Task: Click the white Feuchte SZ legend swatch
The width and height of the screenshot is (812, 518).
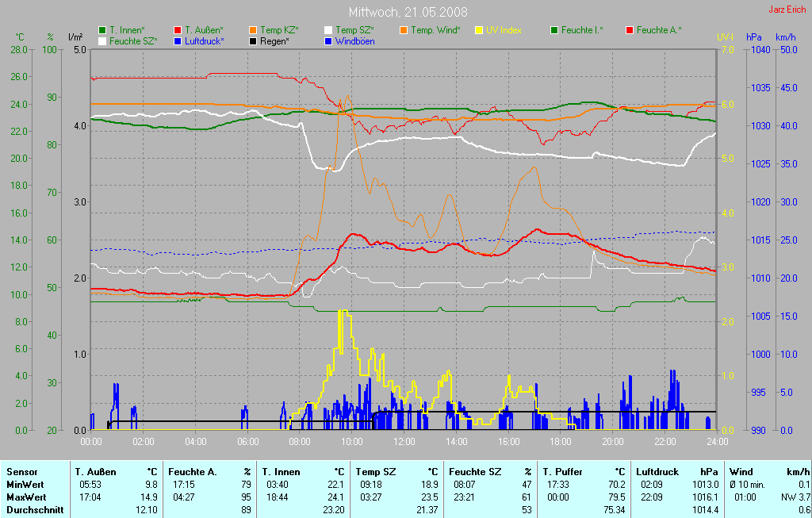Action: click(x=102, y=41)
